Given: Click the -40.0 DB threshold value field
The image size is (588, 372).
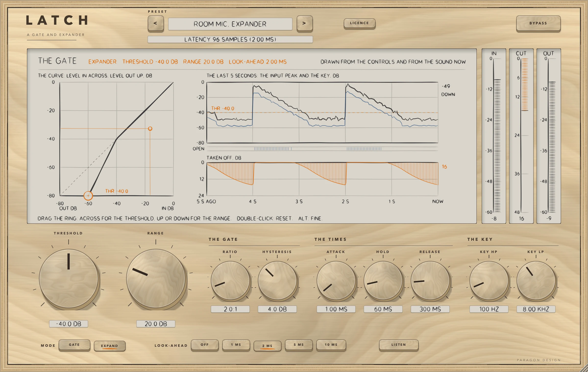Looking at the screenshot, I should 69,324.
